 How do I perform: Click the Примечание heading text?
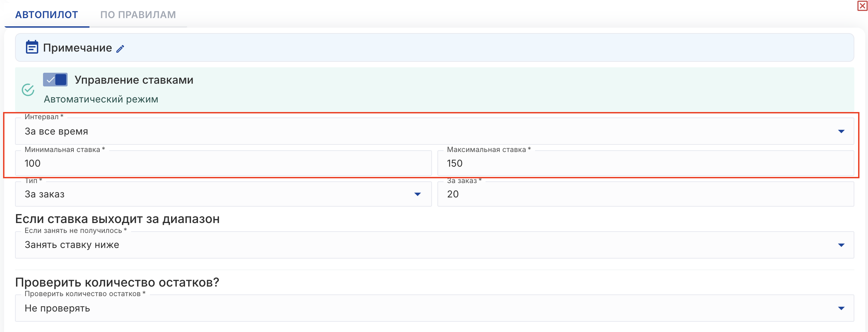point(78,48)
